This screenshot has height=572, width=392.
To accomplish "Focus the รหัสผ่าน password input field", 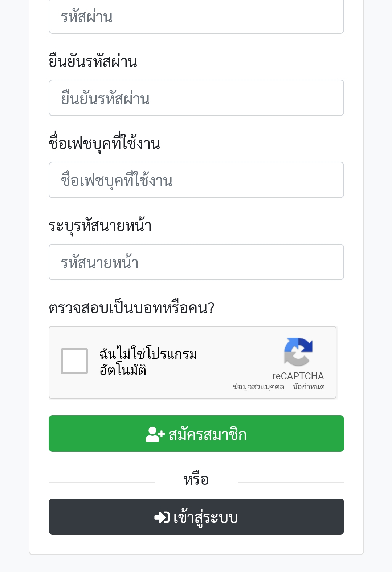I will click(196, 17).
